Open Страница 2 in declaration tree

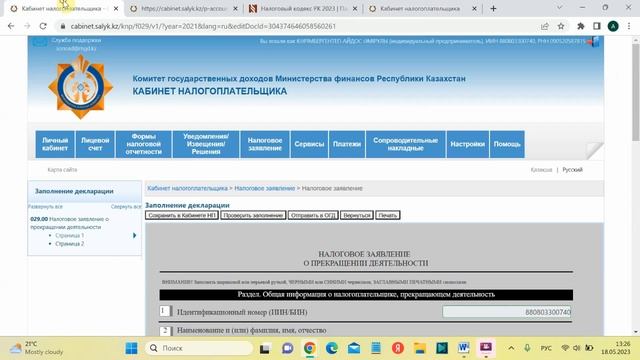point(70,244)
